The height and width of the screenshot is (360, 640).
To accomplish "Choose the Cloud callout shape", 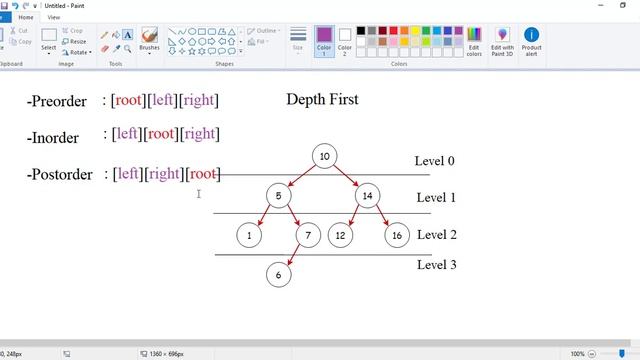I will (x=231, y=51).
